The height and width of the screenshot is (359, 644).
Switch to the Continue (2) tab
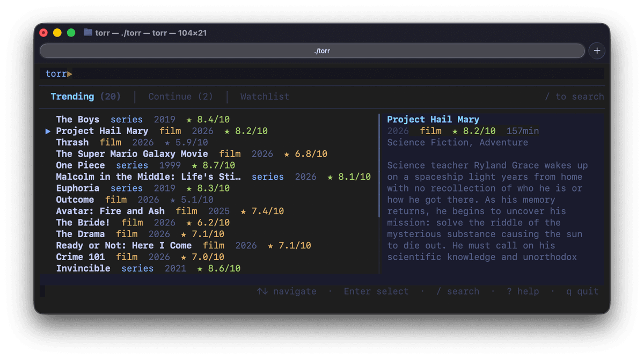(180, 97)
